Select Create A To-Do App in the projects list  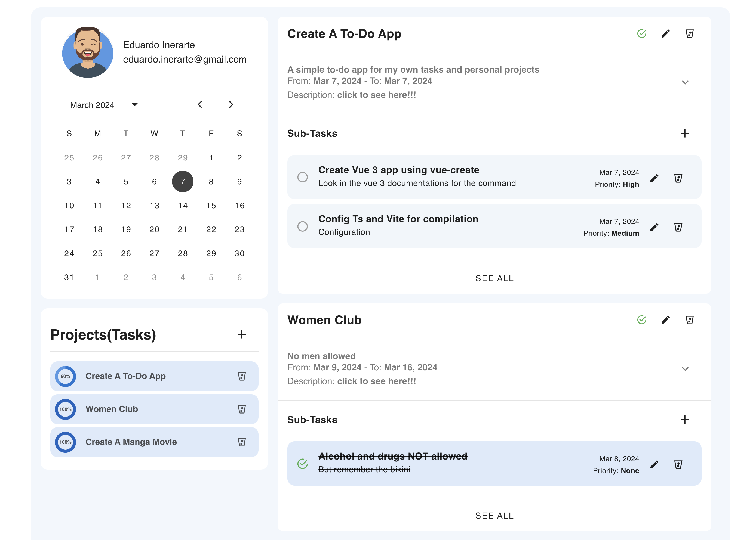(x=125, y=376)
